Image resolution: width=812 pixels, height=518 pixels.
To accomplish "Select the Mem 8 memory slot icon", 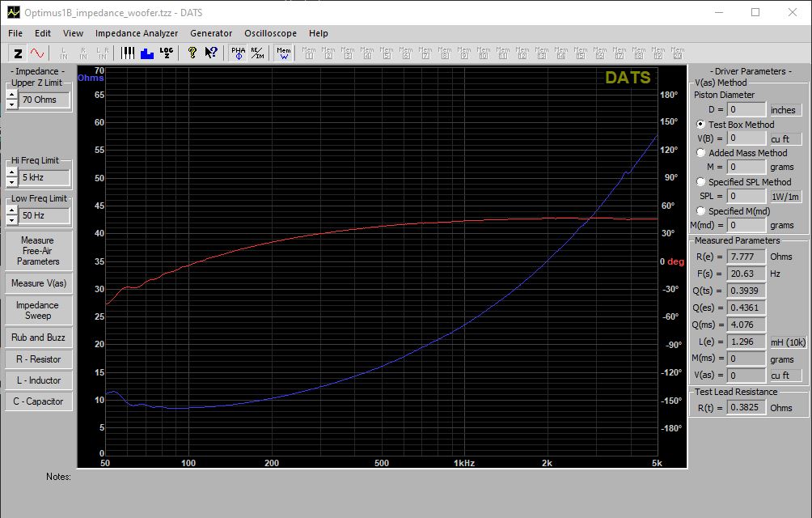I will coord(445,53).
